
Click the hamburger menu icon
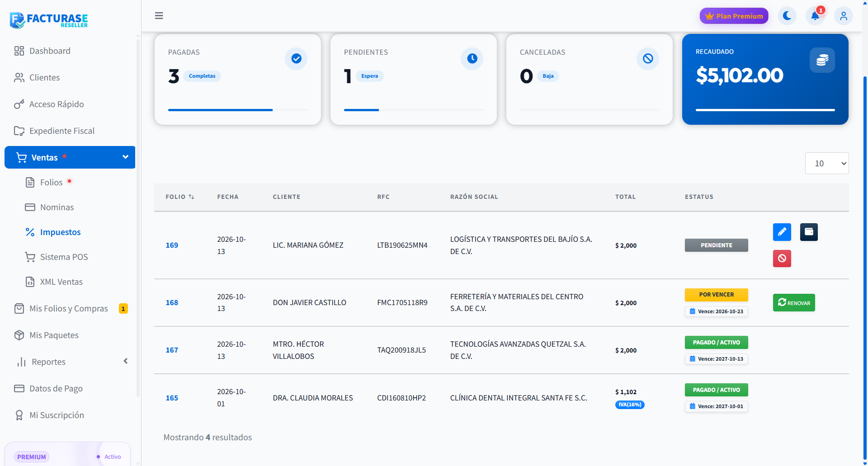click(159, 16)
